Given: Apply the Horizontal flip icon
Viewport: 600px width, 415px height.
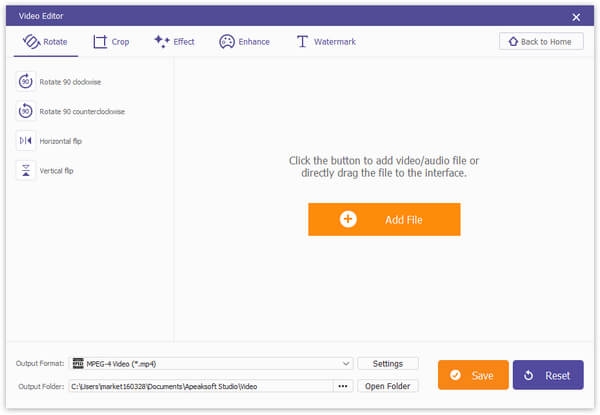Looking at the screenshot, I should pos(26,141).
